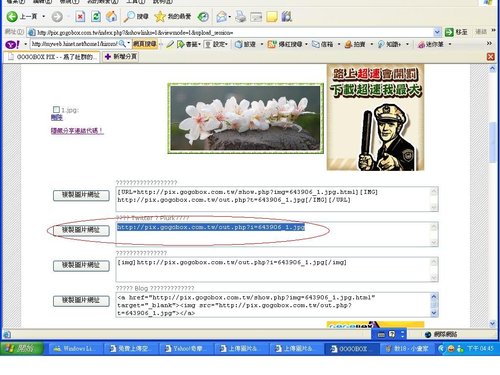Show more Yahoo toolbar items chevron

click(489, 43)
